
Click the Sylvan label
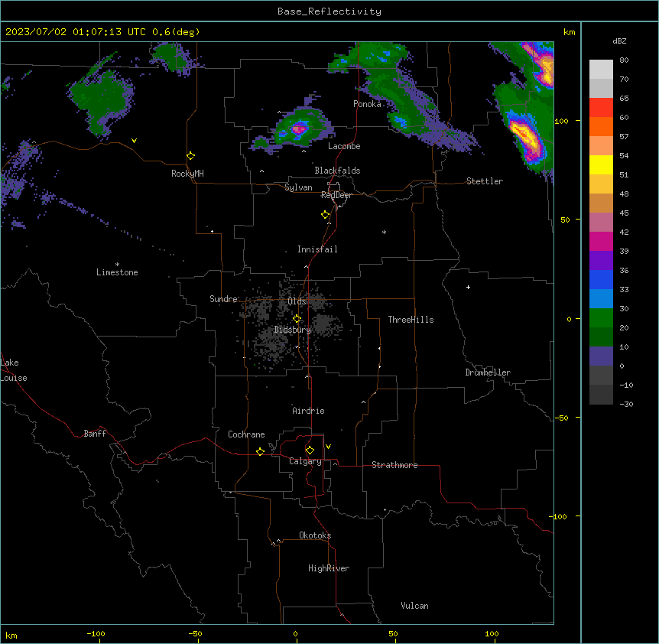298,187
